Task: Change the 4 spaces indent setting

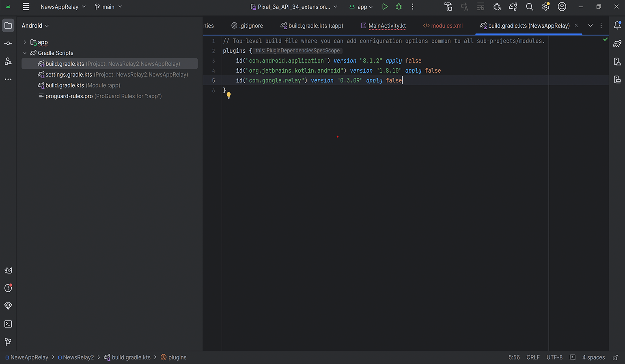Action: [593, 358]
